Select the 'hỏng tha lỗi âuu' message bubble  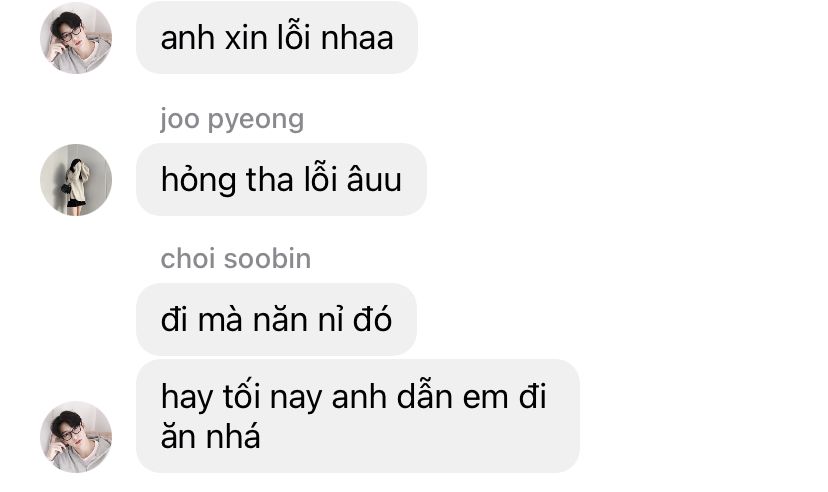click(281, 179)
